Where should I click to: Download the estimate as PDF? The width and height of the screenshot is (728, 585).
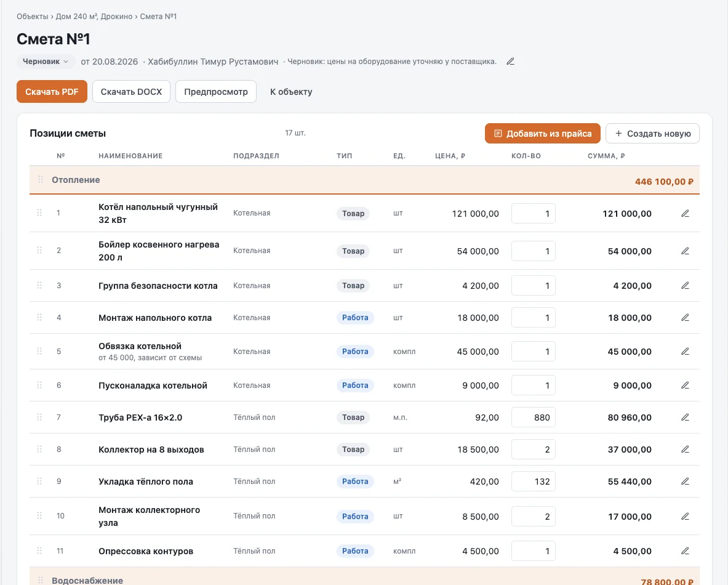[x=52, y=92]
